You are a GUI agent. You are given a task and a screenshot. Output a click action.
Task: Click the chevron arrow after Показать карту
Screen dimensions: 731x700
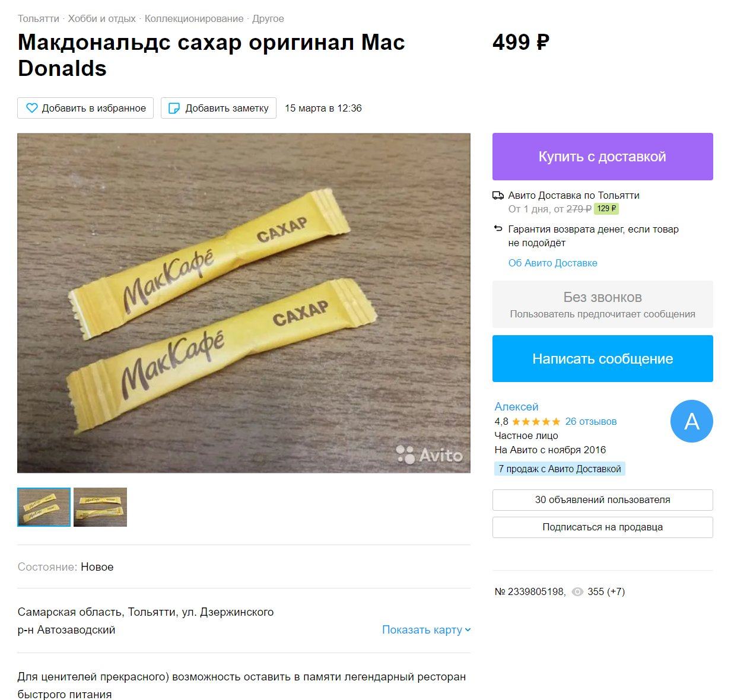coord(468,630)
